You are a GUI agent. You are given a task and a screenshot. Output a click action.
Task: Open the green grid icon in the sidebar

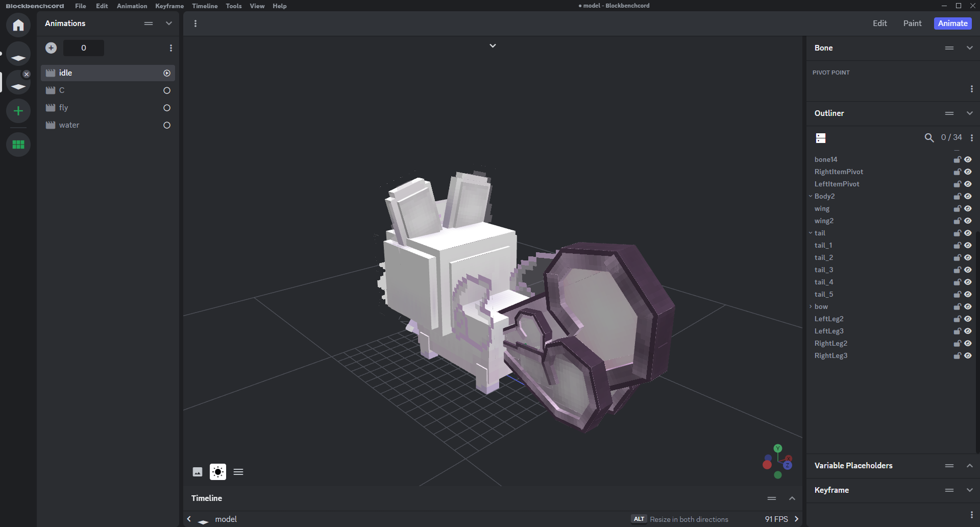(x=18, y=145)
